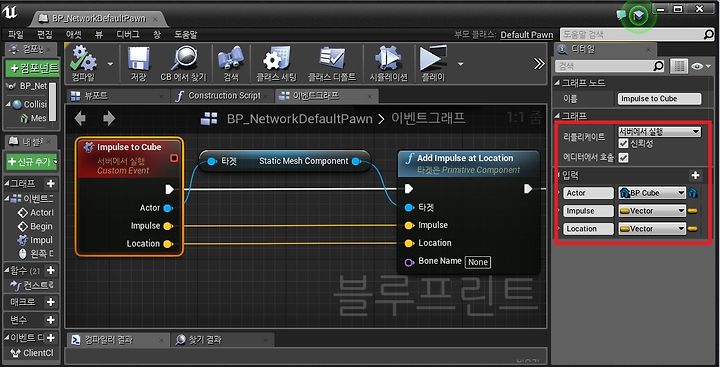This screenshot has height=367, width=720.
Task: Select the ClientCl event dispatcher item
Action: 32,353
